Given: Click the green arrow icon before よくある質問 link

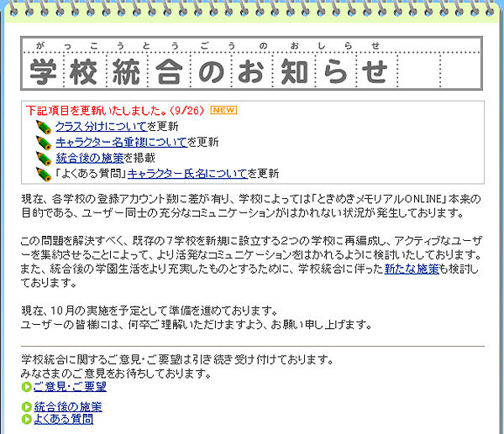Looking at the screenshot, I should 26,419.
